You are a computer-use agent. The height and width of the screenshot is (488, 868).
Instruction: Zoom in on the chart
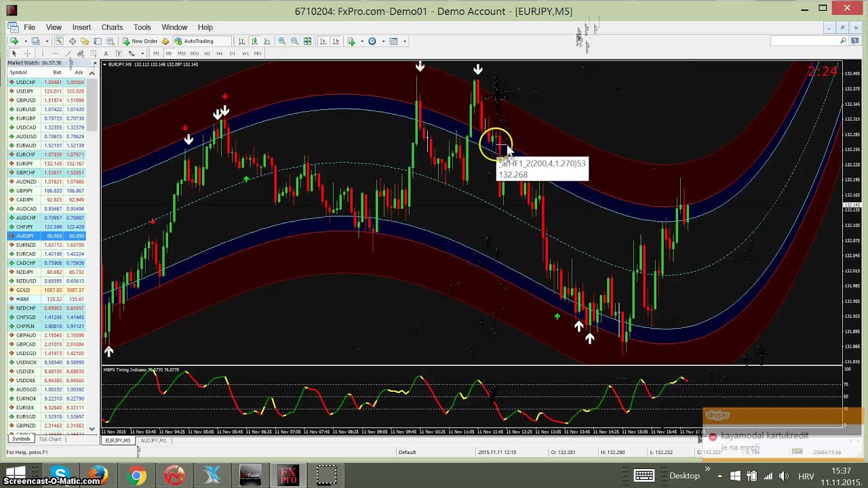point(281,41)
